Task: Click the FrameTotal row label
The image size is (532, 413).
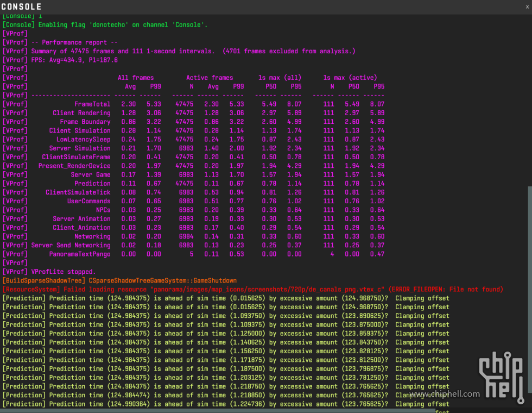Action: click(x=92, y=104)
